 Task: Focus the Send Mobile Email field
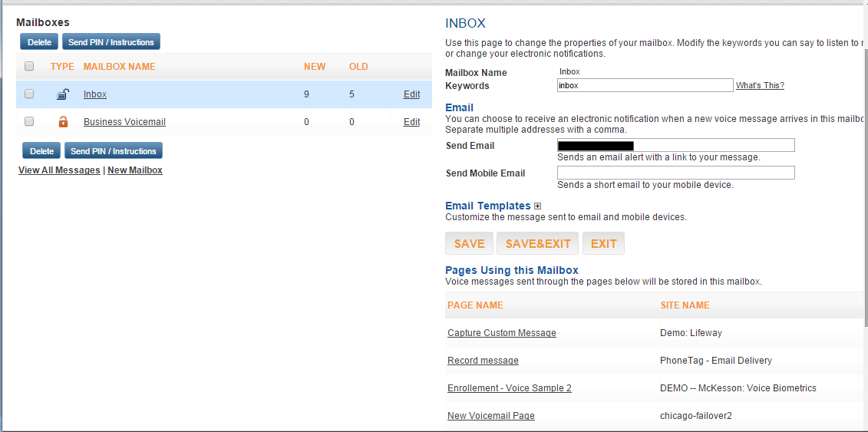[x=675, y=173]
